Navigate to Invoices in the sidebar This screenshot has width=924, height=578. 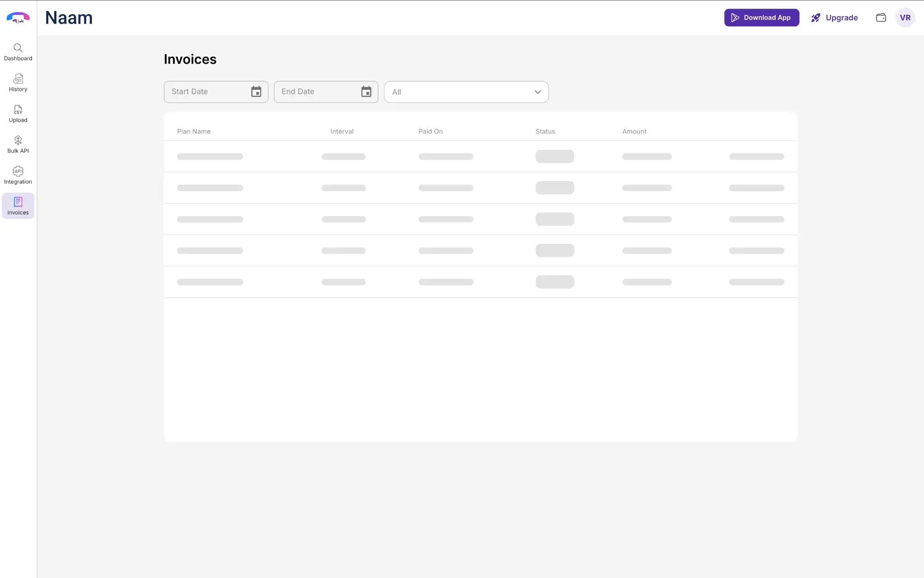(18, 205)
